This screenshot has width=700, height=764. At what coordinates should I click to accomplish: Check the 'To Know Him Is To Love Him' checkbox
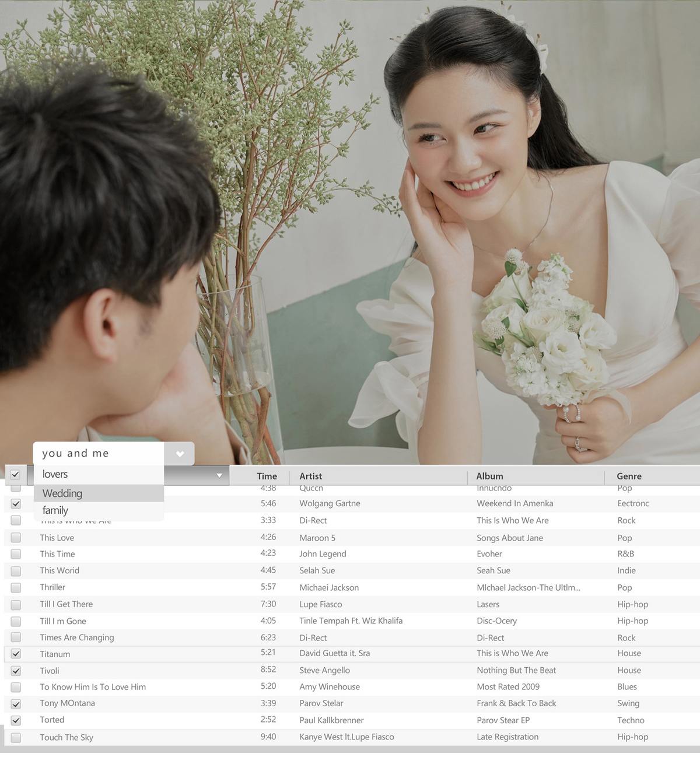coord(16,688)
